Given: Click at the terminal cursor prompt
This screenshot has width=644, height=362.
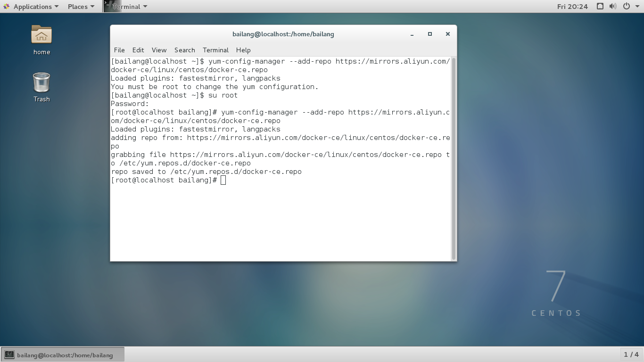Looking at the screenshot, I should 223,180.
